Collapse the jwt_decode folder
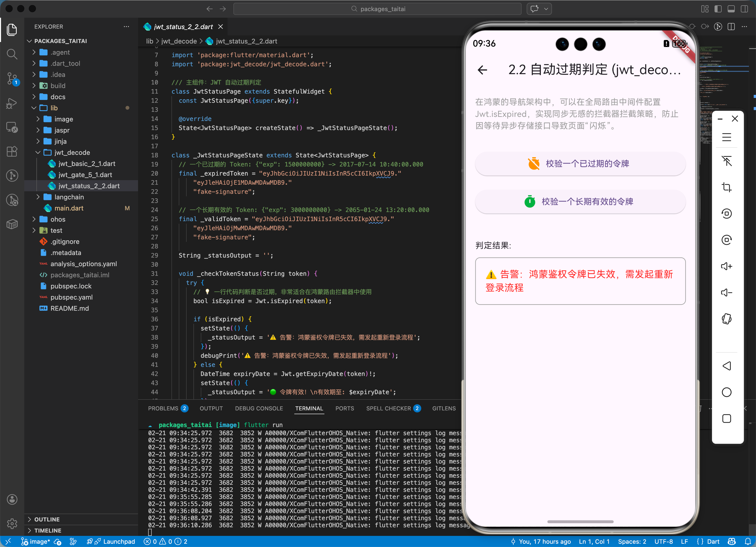 (x=72, y=152)
